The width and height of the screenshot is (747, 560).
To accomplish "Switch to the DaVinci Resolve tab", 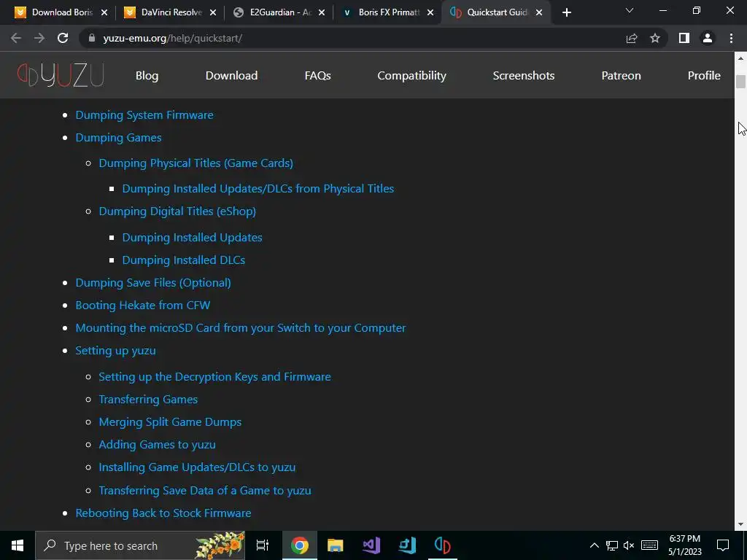I will 170,12.
